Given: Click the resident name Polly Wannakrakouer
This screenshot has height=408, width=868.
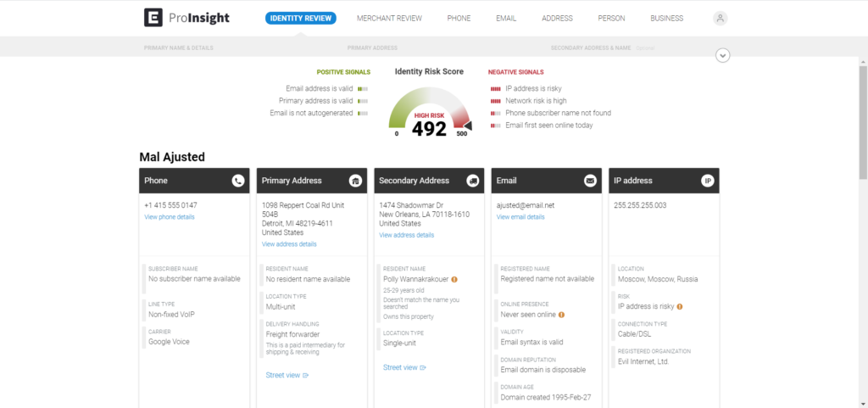Looking at the screenshot, I should tap(415, 280).
